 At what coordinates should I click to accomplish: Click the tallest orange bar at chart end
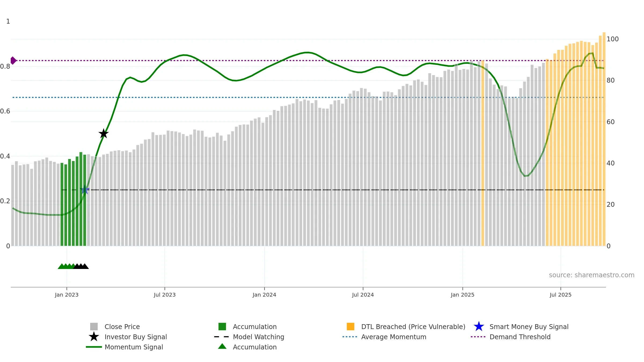tap(604, 139)
